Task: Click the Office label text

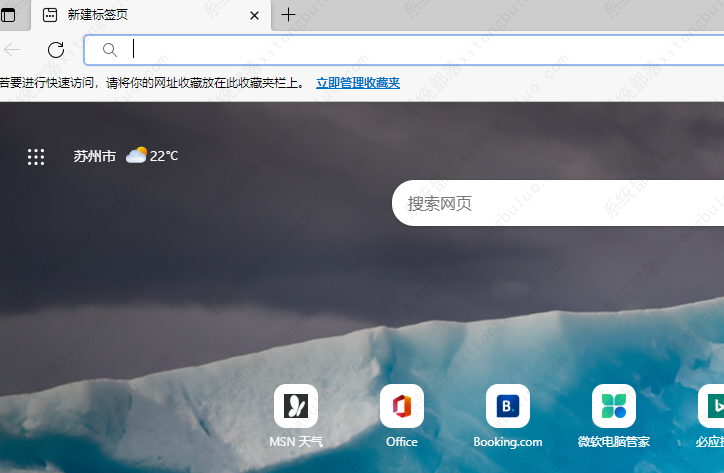Action: tap(402, 442)
